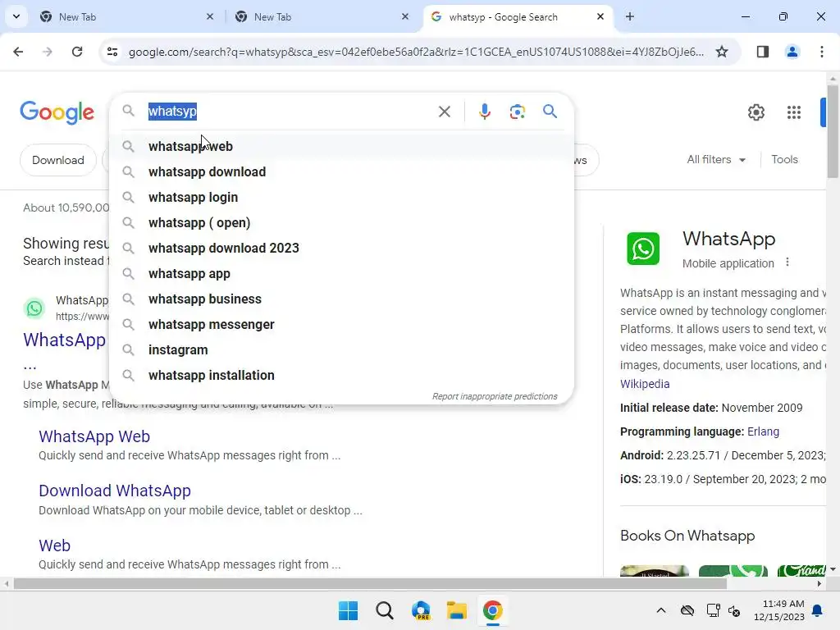Select suggestion whatsapp web
The image size is (840, 630).
pos(341,146)
